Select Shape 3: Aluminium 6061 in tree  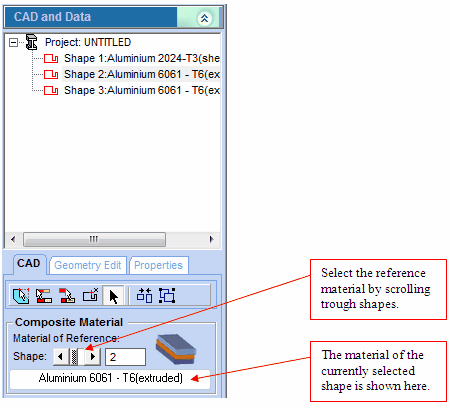pyautogui.click(x=142, y=90)
